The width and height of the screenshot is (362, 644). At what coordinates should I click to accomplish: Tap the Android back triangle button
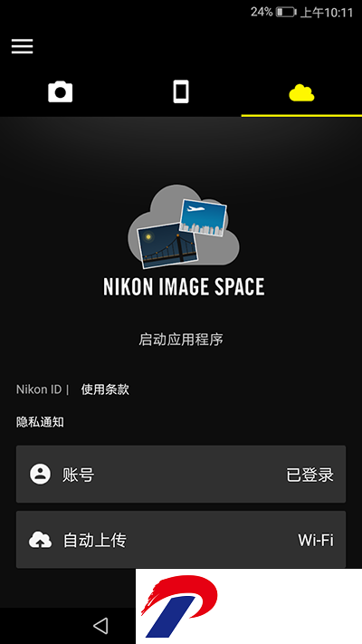pyautogui.click(x=100, y=626)
